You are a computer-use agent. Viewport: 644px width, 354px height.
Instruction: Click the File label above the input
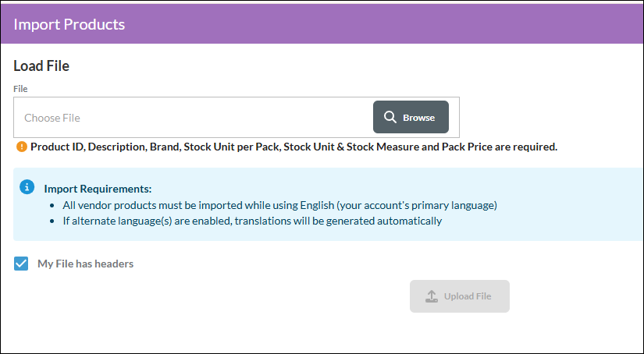tap(20, 89)
